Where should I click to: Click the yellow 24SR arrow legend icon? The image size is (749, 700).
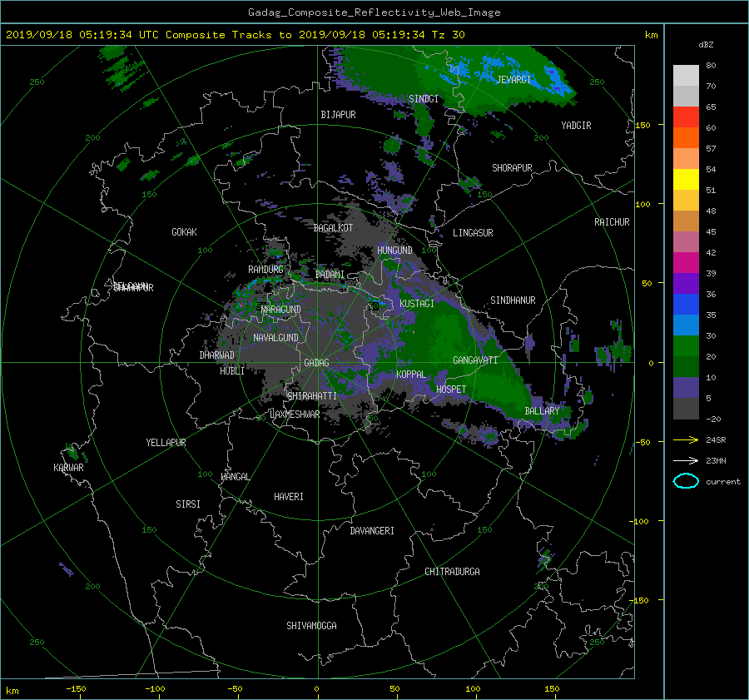(x=686, y=439)
